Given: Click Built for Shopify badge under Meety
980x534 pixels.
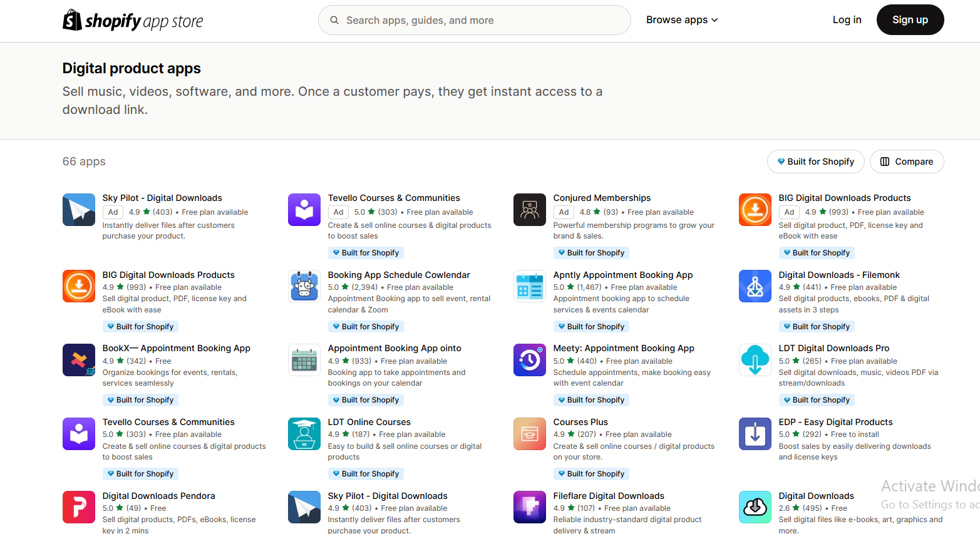Looking at the screenshot, I should (x=592, y=400).
